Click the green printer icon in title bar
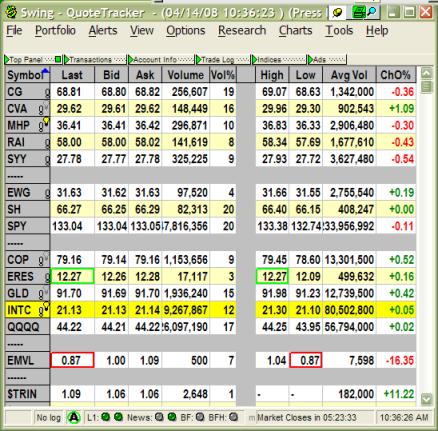 [358, 13]
